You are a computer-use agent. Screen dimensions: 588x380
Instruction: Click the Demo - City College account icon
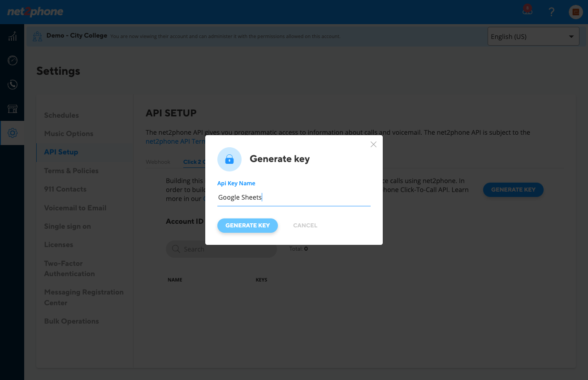coord(38,36)
